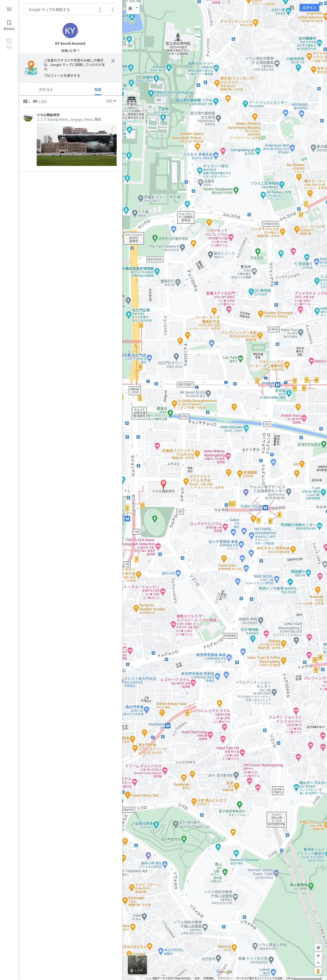Select the 国立民俗博物館 pagoda icon
Image resolution: width=327 pixels, height=980 pixels.
pos(178,37)
